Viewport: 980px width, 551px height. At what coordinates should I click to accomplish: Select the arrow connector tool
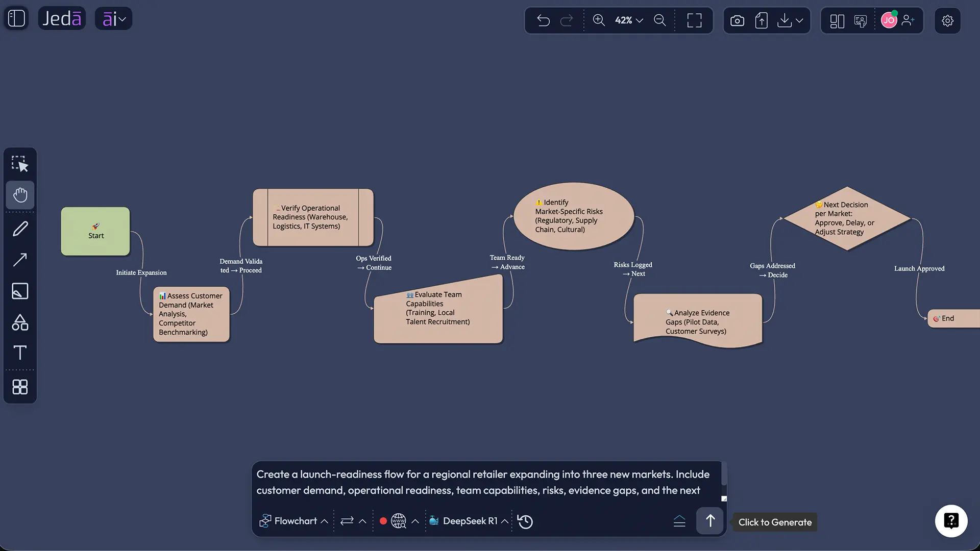tap(20, 260)
